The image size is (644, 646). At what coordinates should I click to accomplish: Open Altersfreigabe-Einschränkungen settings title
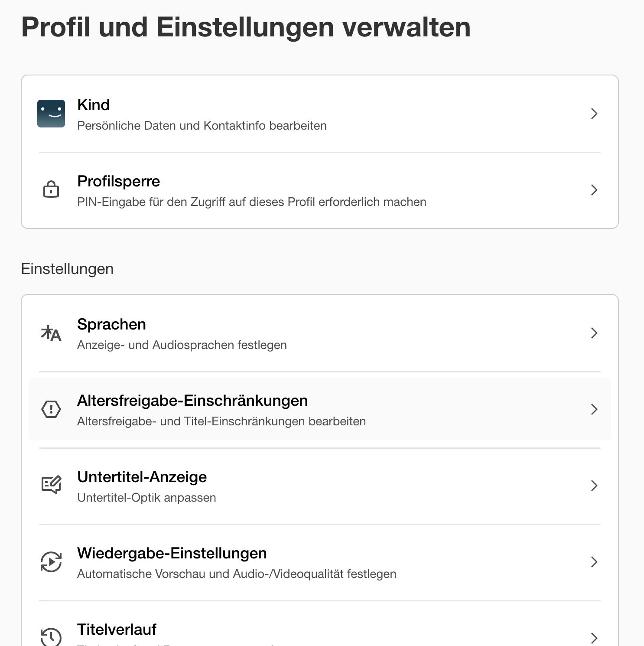(x=192, y=401)
